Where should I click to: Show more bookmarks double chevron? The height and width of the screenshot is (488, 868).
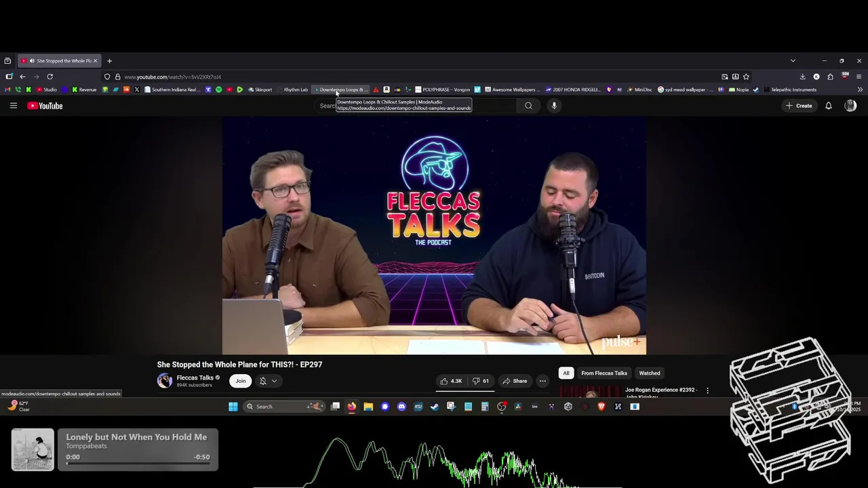[x=860, y=89]
